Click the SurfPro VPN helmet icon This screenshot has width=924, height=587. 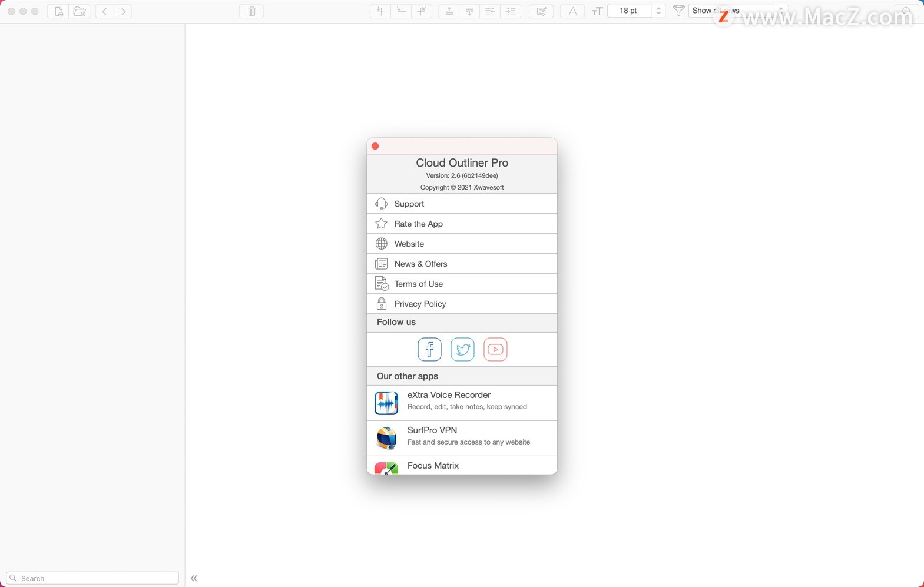(386, 439)
